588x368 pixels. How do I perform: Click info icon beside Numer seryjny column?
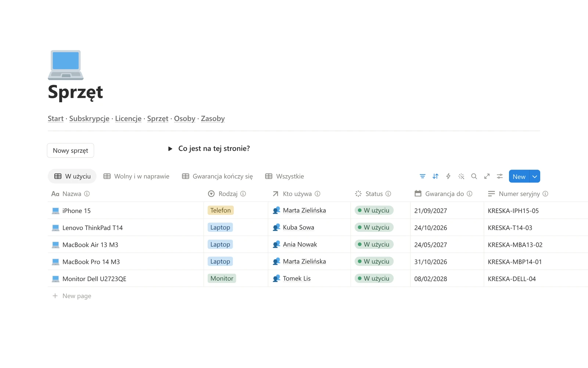tap(545, 194)
